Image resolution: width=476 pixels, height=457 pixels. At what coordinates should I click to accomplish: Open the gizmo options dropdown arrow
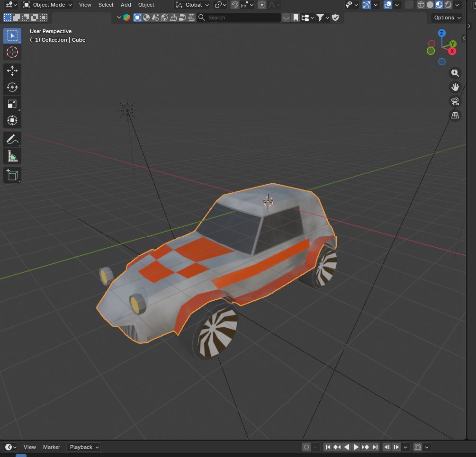376,5
